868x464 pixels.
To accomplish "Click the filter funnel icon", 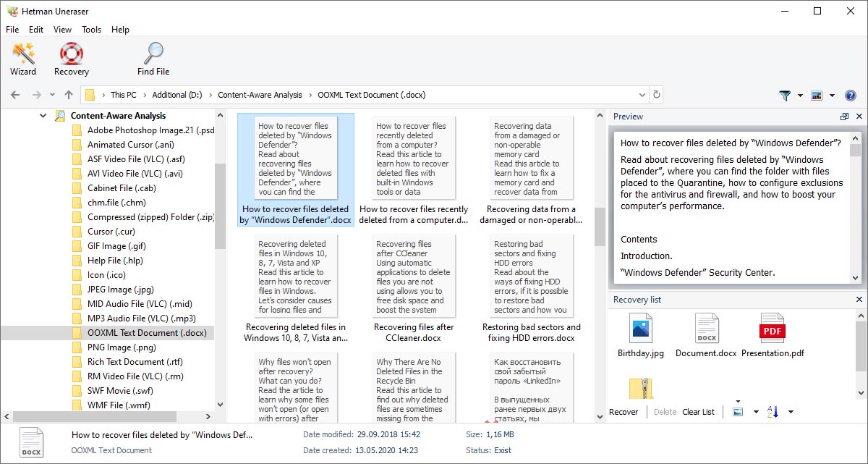I will pos(785,96).
